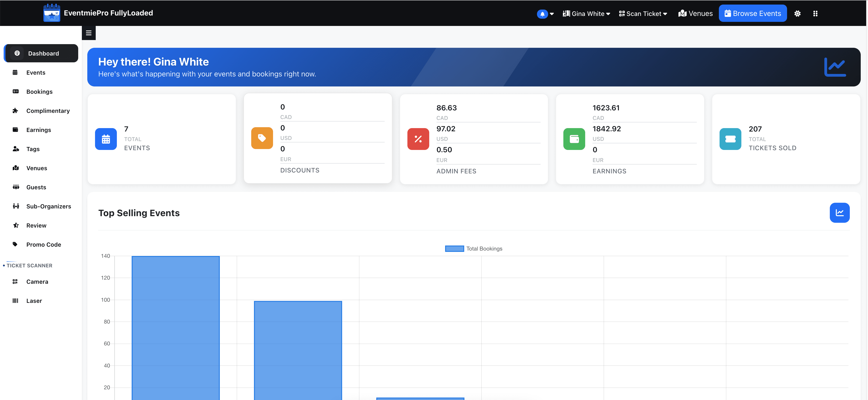Open Complimentary in the sidebar
Viewport: 868px width, 400px height.
point(41,111)
